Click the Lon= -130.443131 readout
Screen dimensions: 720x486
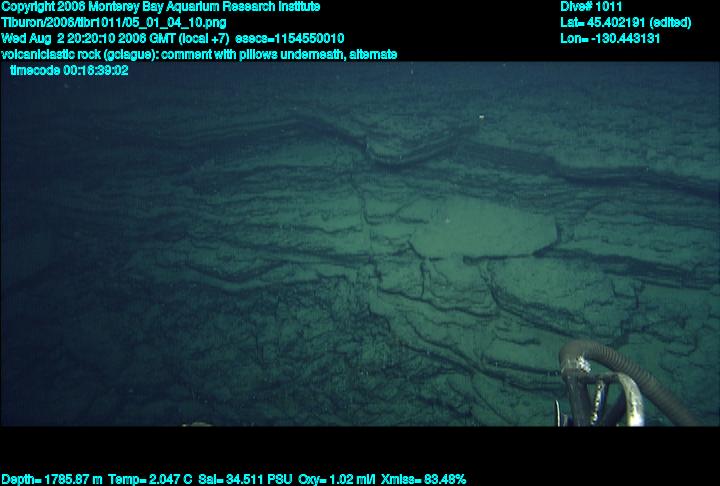click(x=611, y=38)
